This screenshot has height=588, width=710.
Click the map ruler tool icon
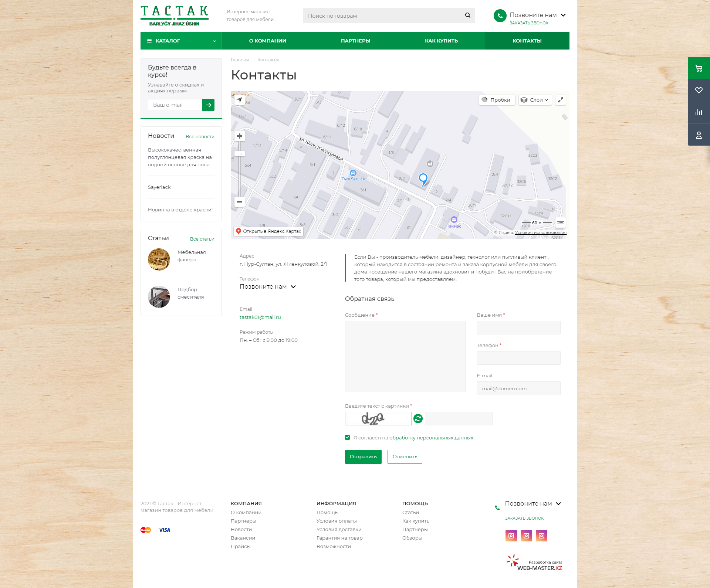561,222
